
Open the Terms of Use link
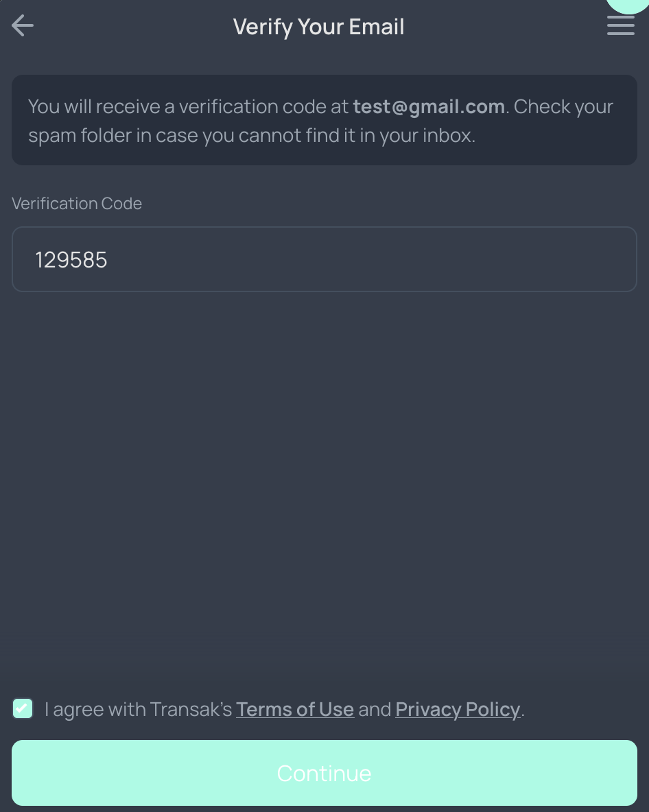(295, 709)
